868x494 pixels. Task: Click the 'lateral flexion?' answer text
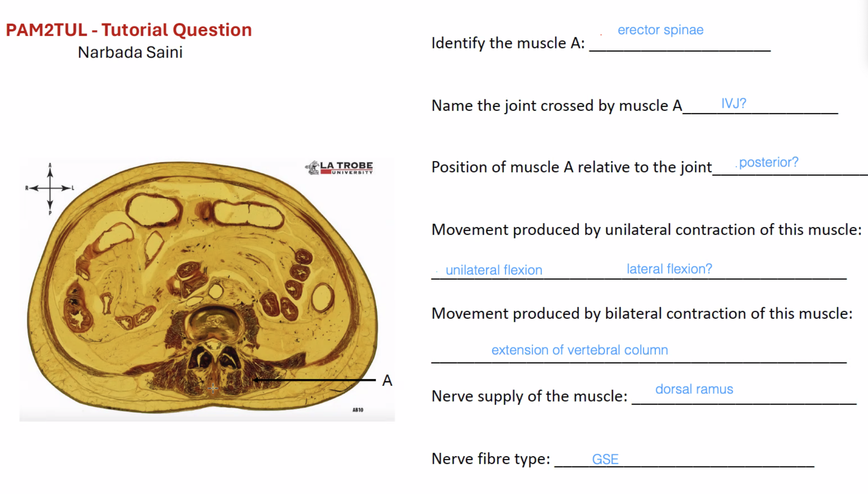pos(669,269)
